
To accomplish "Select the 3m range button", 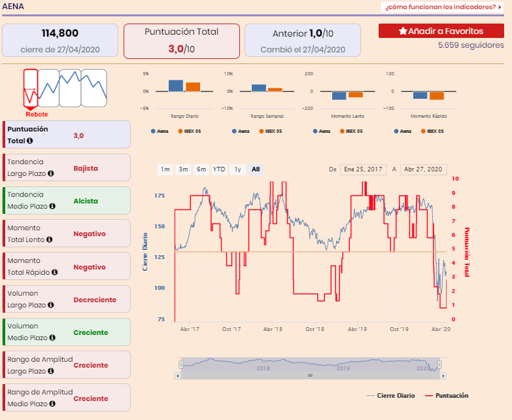I will tap(183, 169).
